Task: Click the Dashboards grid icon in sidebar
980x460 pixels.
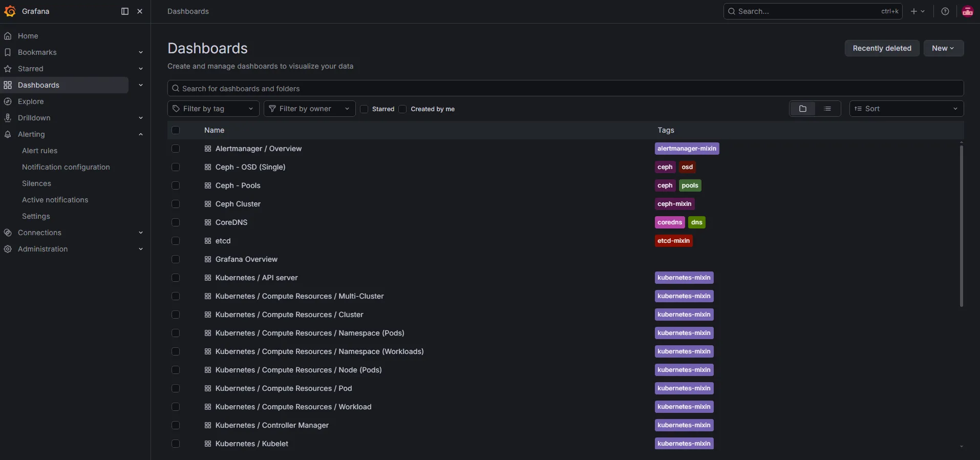Action: pyautogui.click(x=8, y=85)
